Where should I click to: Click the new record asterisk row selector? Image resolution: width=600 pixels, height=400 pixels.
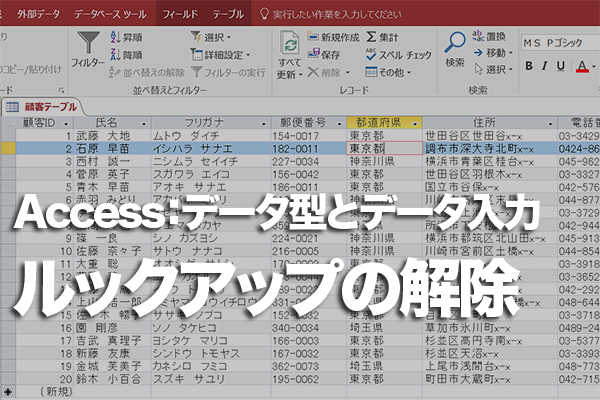click(x=8, y=392)
